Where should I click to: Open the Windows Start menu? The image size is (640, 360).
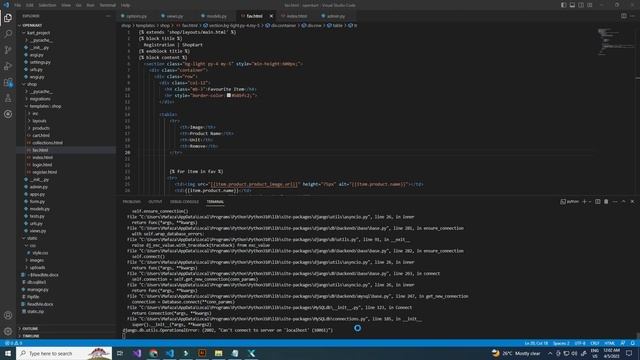(8, 353)
